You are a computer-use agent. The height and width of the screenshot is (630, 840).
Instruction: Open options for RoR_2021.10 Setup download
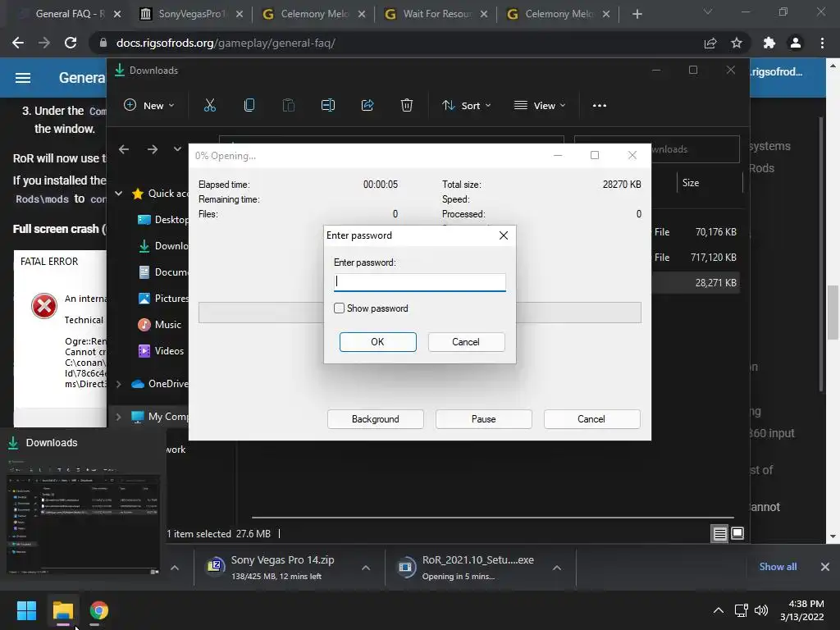(557, 568)
